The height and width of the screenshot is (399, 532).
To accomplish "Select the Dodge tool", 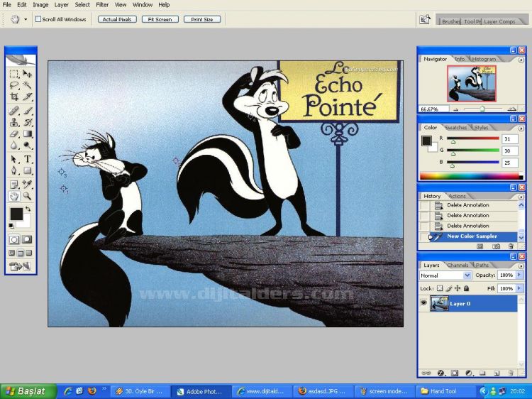I will pyautogui.click(x=27, y=146).
